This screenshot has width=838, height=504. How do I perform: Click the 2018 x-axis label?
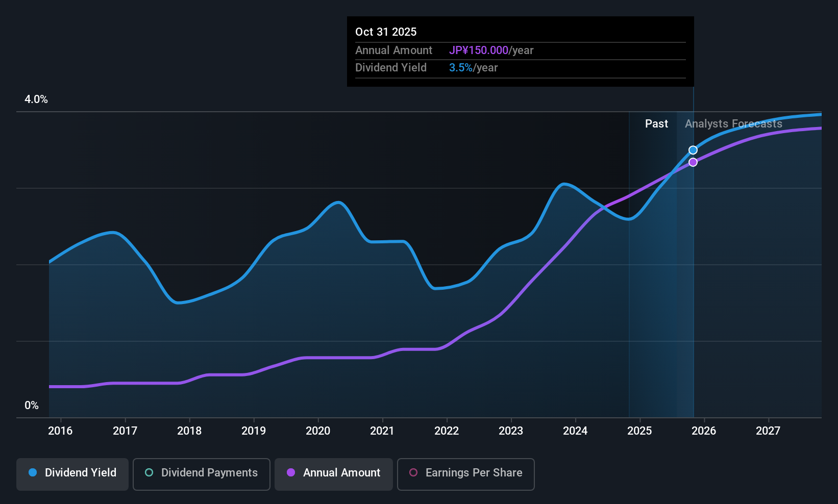tap(189, 431)
